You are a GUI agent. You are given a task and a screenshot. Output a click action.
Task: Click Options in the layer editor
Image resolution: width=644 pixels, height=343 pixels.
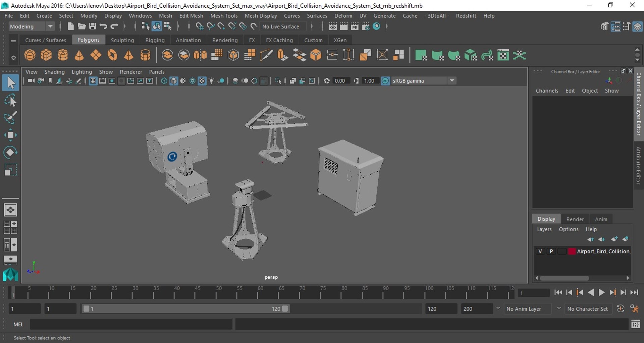[x=569, y=229]
